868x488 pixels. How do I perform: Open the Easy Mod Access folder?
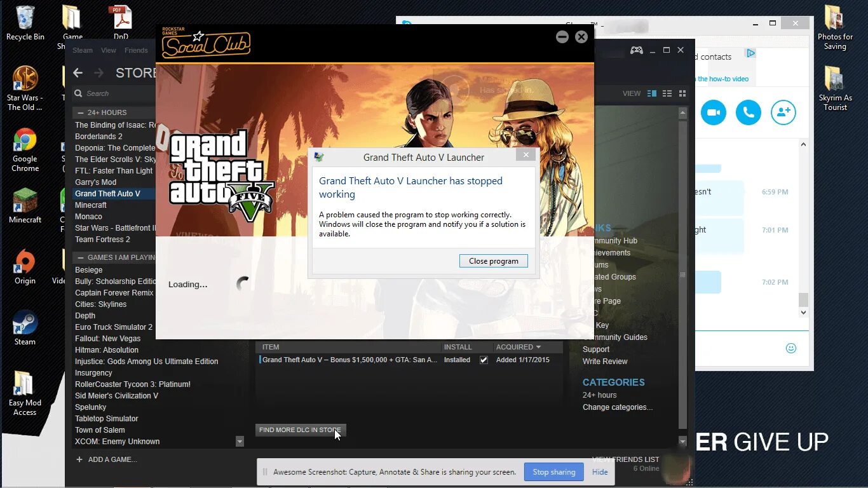click(25, 394)
